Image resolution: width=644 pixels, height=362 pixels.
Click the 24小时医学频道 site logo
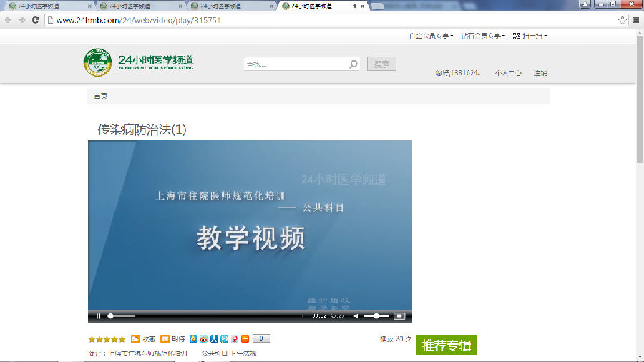(139, 62)
